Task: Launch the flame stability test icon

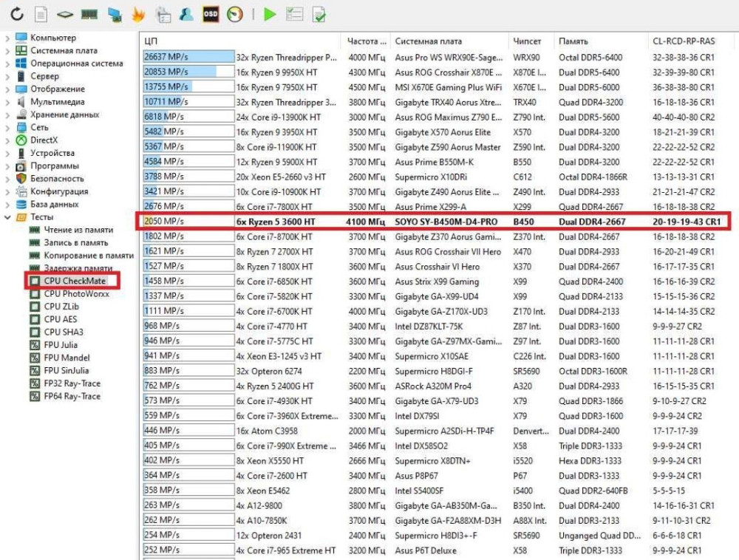Action: (138, 14)
